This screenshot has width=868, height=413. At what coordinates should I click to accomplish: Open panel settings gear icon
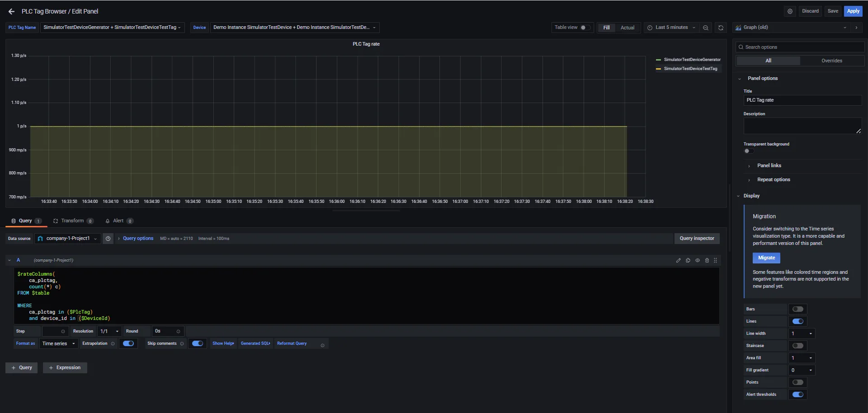click(x=790, y=11)
